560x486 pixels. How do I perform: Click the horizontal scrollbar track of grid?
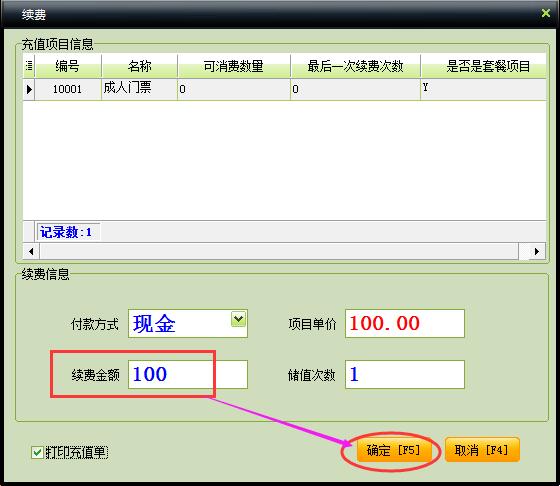click(x=279, y=251)
